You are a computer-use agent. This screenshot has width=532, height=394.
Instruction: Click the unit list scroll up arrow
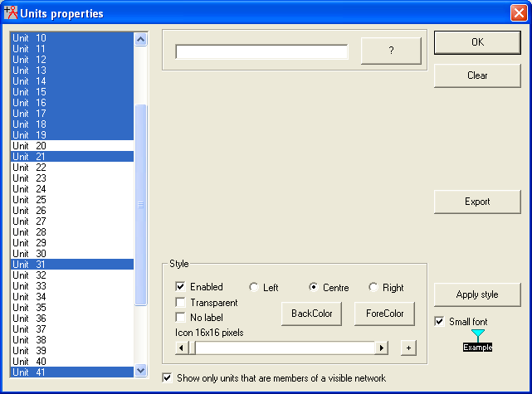point(140,40)
